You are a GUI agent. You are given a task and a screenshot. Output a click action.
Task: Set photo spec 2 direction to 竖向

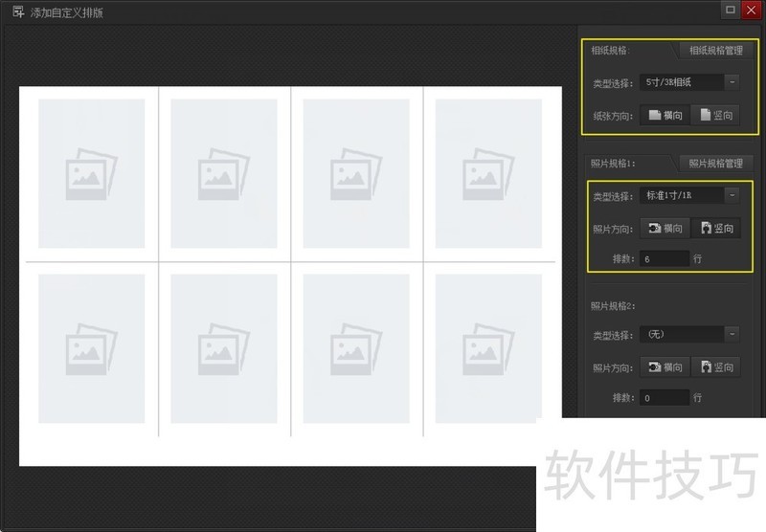[x=716, y=367]
